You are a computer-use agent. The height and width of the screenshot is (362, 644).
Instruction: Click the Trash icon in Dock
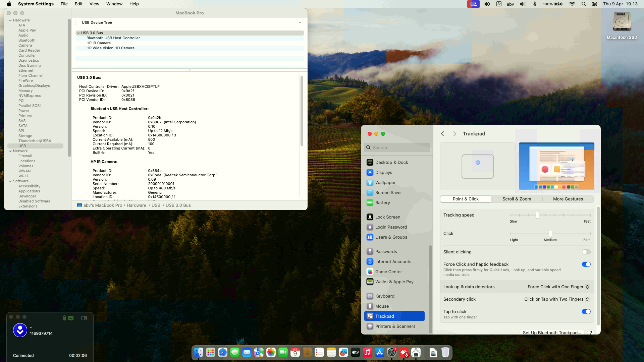[x=445, y=352]
